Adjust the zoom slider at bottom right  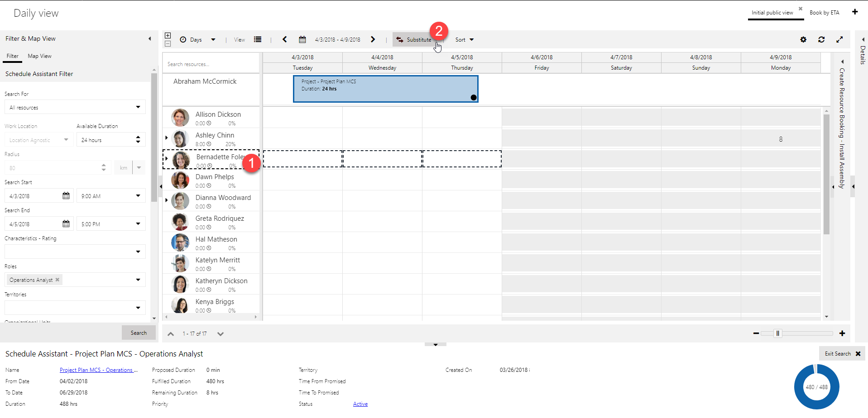pyautogui.click(x=777, y=333)
